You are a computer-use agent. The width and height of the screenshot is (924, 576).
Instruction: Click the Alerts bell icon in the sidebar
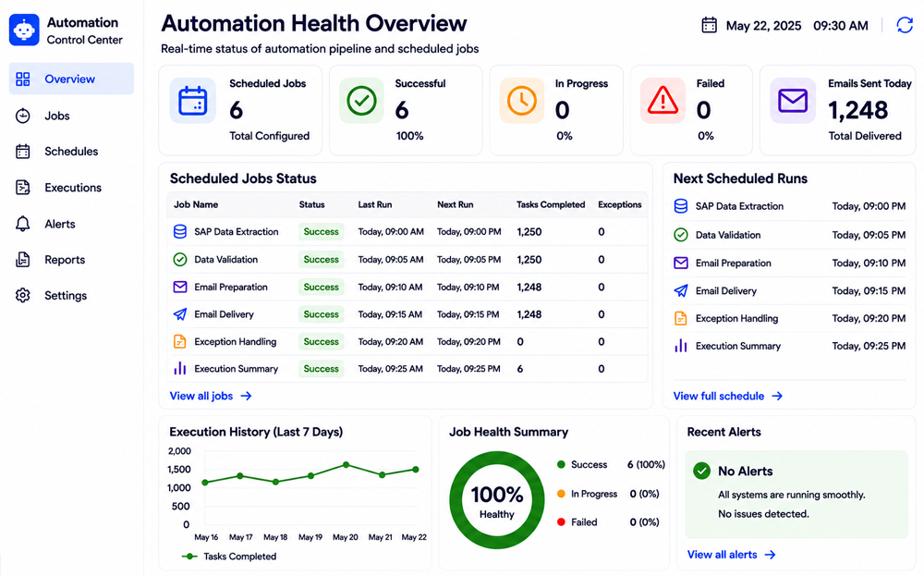point(23,224)
